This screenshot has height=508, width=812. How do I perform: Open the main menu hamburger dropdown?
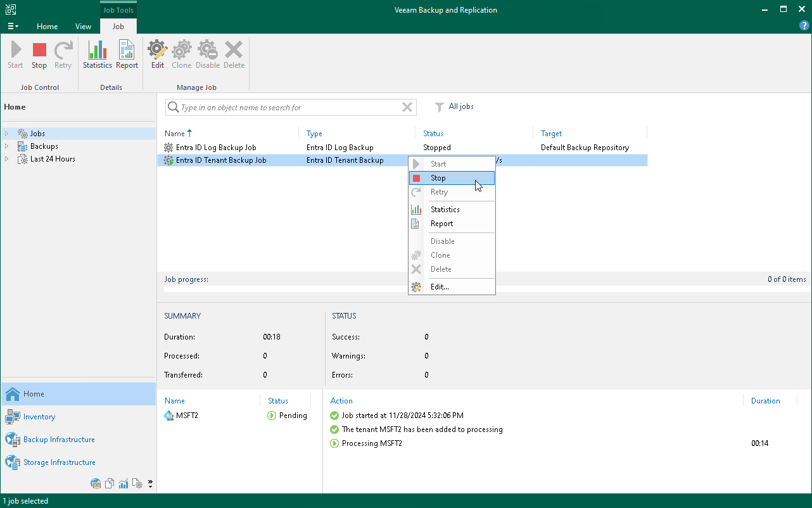(13, 26)
